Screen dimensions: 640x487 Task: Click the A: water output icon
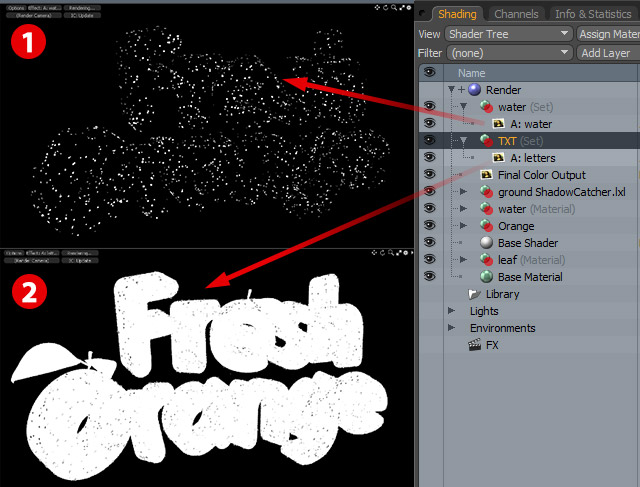pyautogui.click(x=498, y=124)
